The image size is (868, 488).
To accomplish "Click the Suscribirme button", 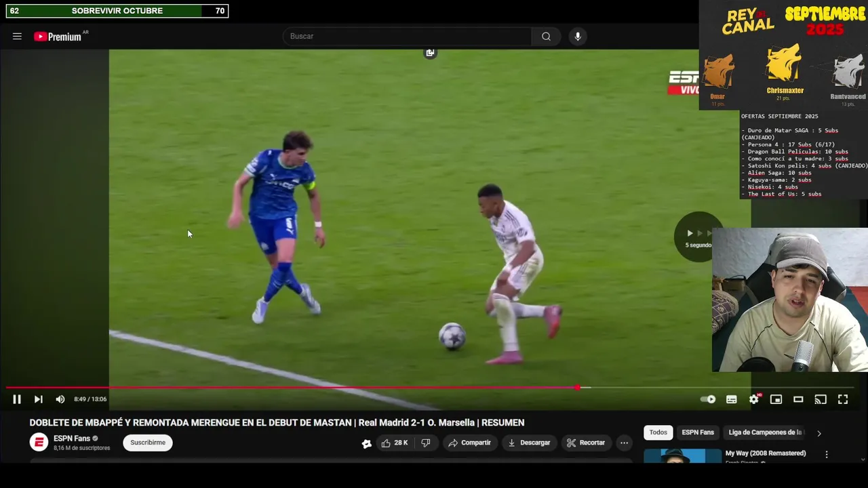I will click(148, 443).
